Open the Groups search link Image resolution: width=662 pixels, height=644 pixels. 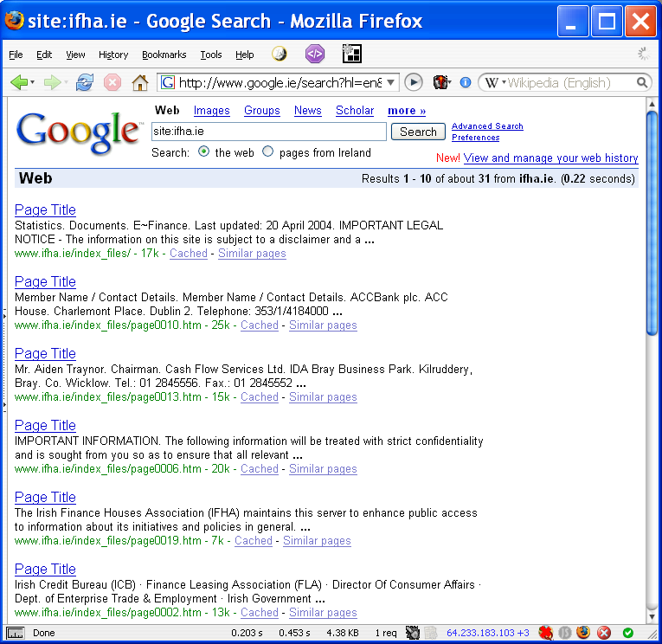tap(261, 111)
